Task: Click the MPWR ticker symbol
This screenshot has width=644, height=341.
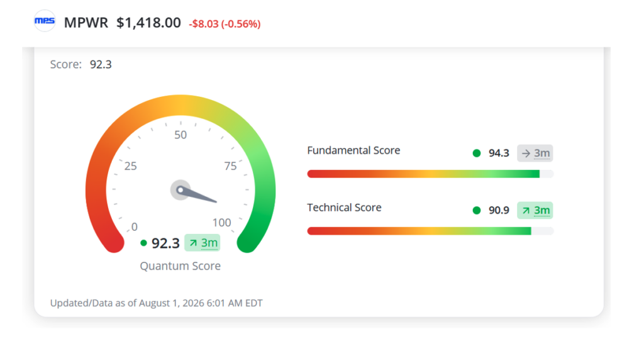Action: tap(86, 23)
